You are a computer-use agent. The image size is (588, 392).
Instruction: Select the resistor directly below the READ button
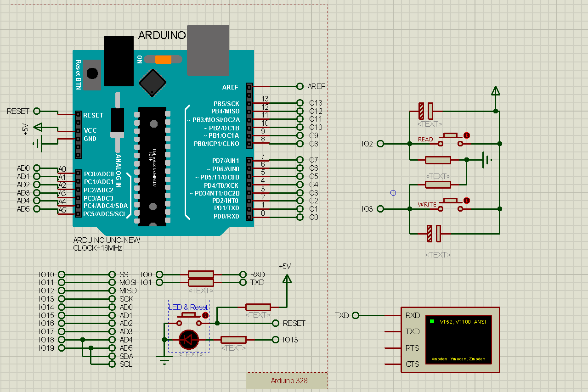(438, 160)
